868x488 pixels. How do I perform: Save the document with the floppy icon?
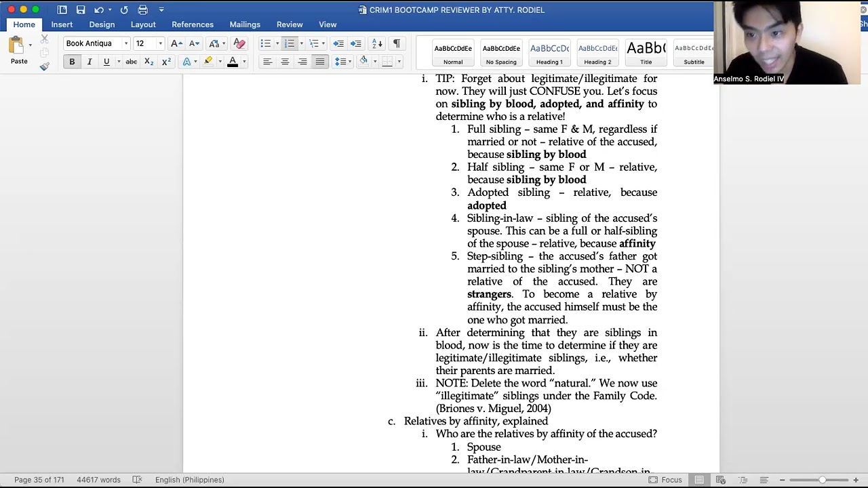[81, 9]
